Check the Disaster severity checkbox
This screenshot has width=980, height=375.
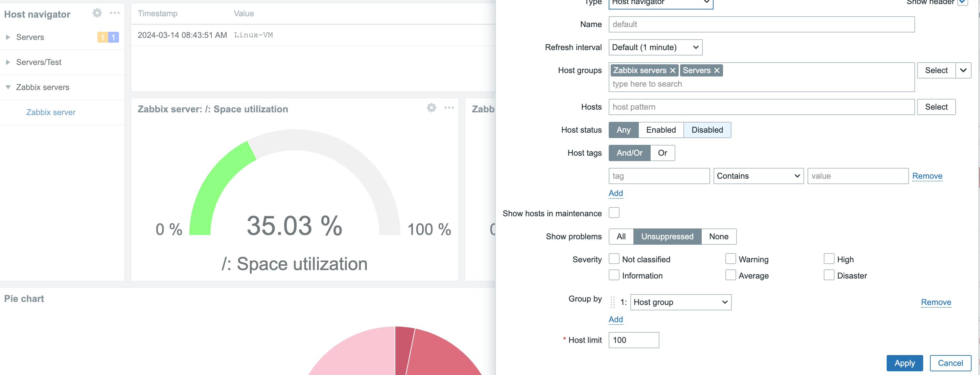(829, 275)
